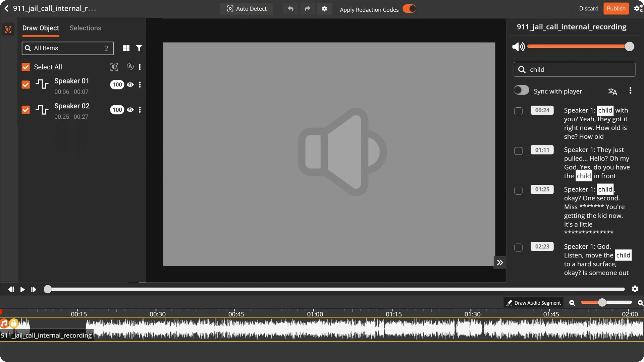Click the redact-selection icon next to Select All
The image size is (644, 362).
[114, 67]
